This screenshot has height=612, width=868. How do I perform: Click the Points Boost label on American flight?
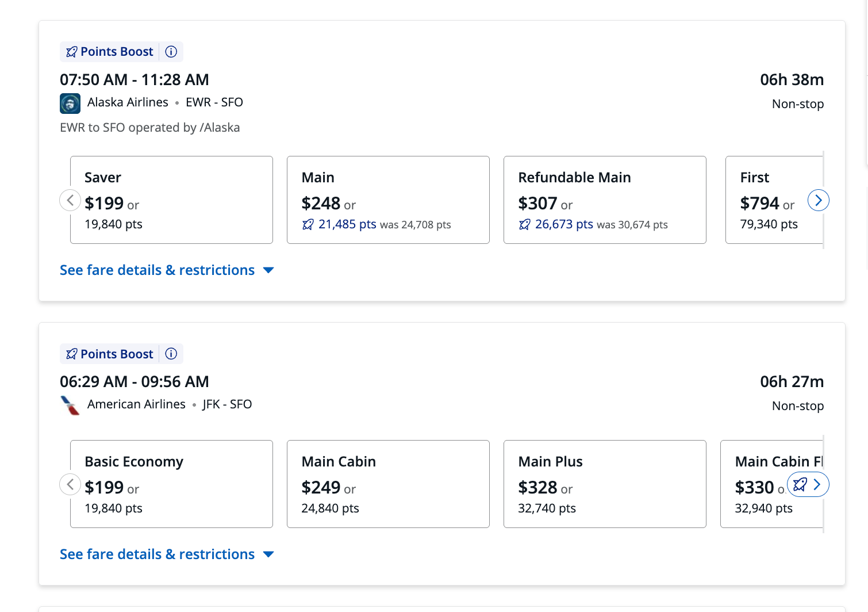(117, 354)
